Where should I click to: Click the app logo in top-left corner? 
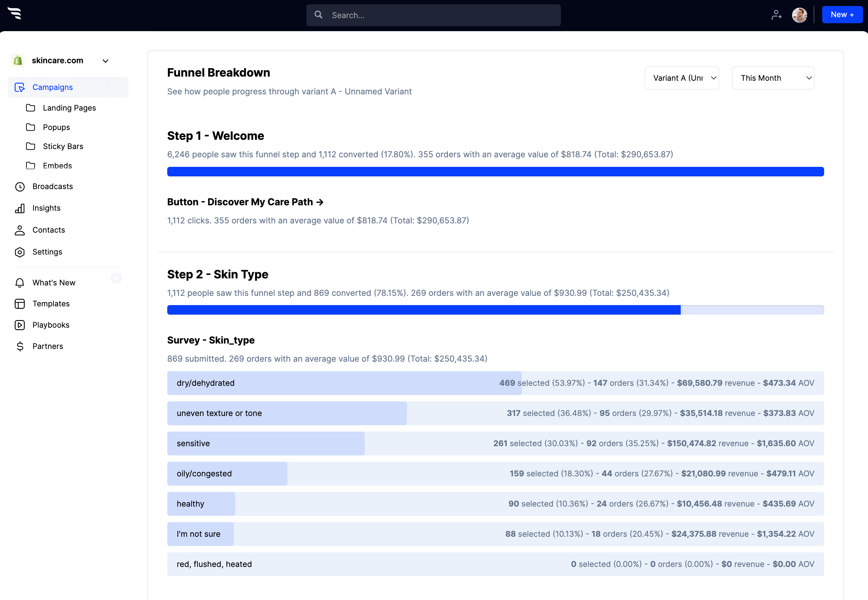(x=15, y=14)
